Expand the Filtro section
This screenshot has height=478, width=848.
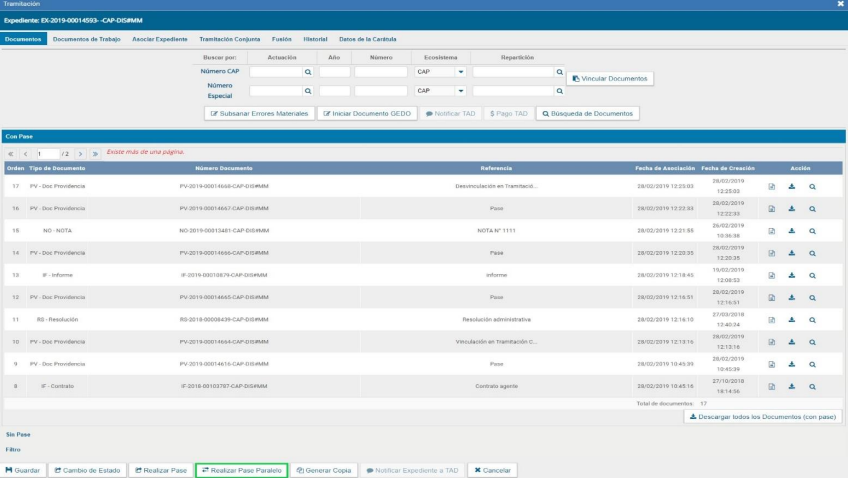(x=13, y=450)
